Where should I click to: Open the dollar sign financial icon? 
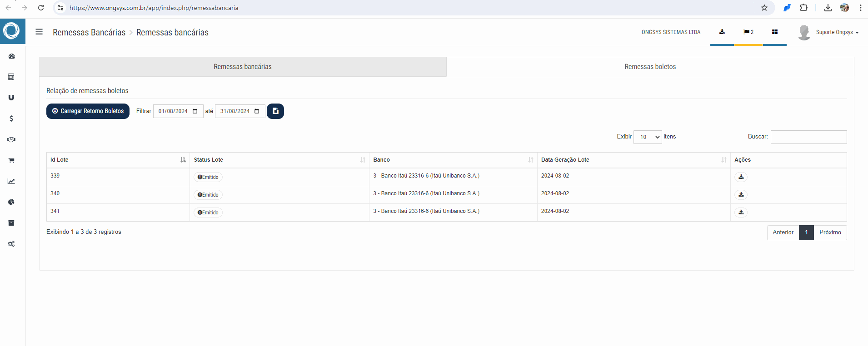11,119
